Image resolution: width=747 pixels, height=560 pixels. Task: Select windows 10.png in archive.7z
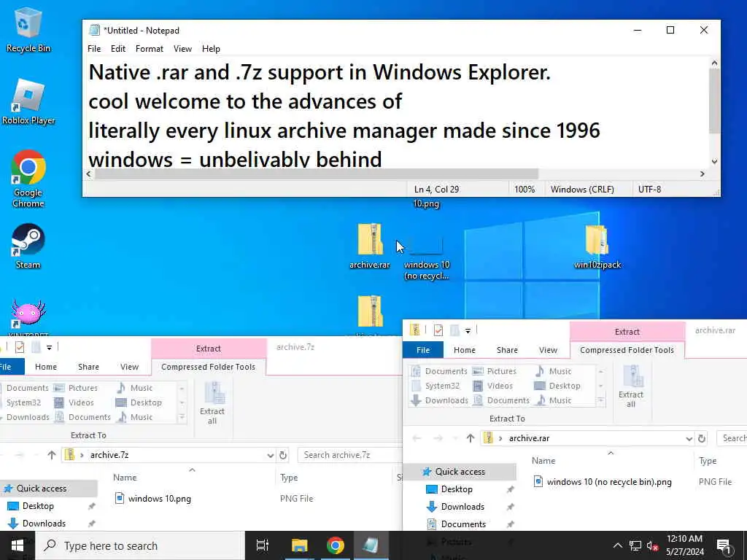click(159, 499)
